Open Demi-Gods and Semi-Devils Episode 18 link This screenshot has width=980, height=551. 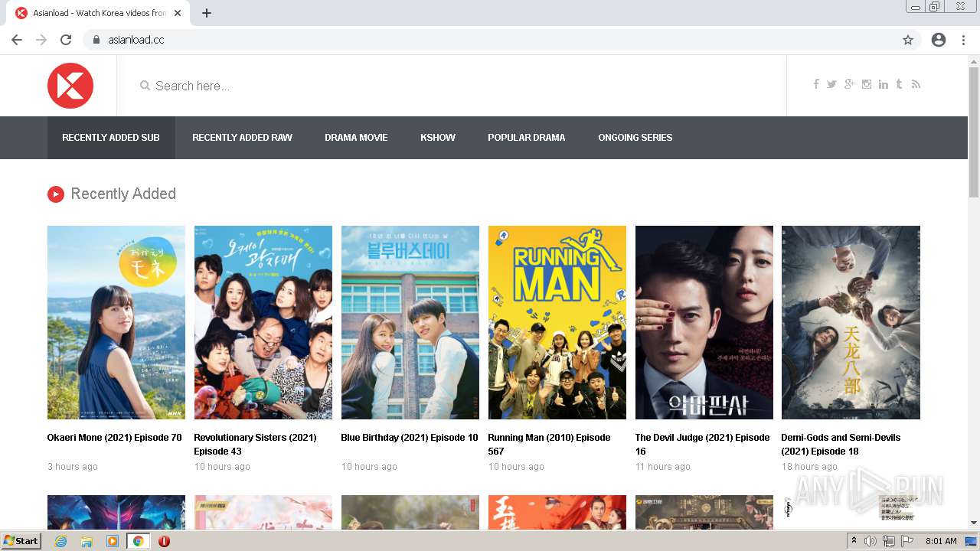pos(841,445)
